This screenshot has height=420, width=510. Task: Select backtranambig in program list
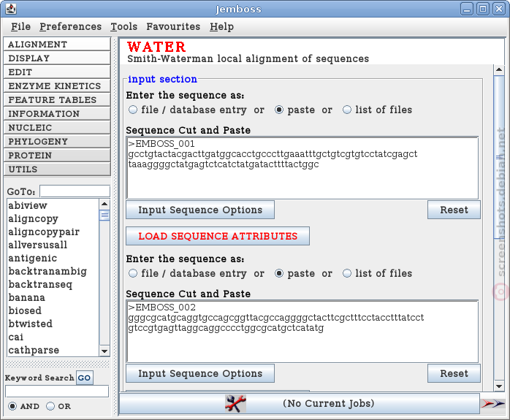click(53, 271)
